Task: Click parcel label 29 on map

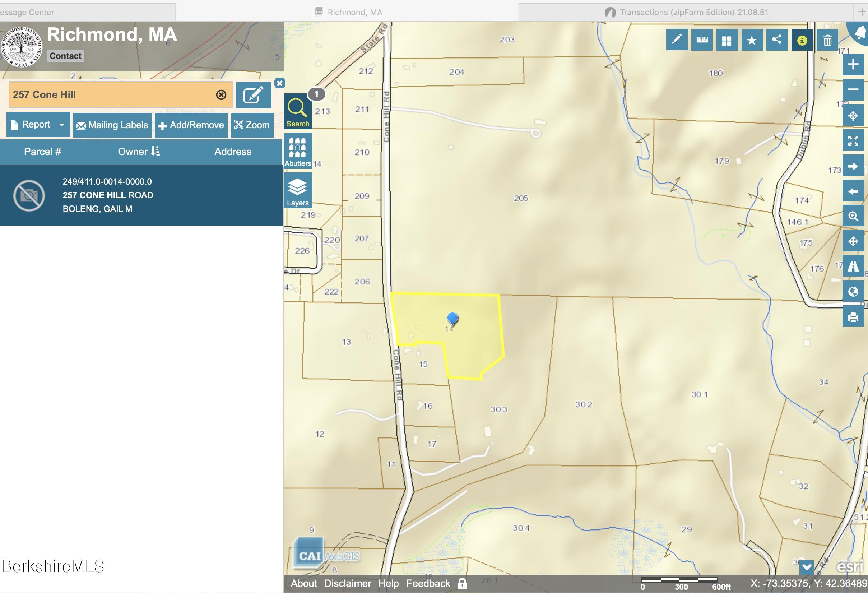Action: click(687, 529)
